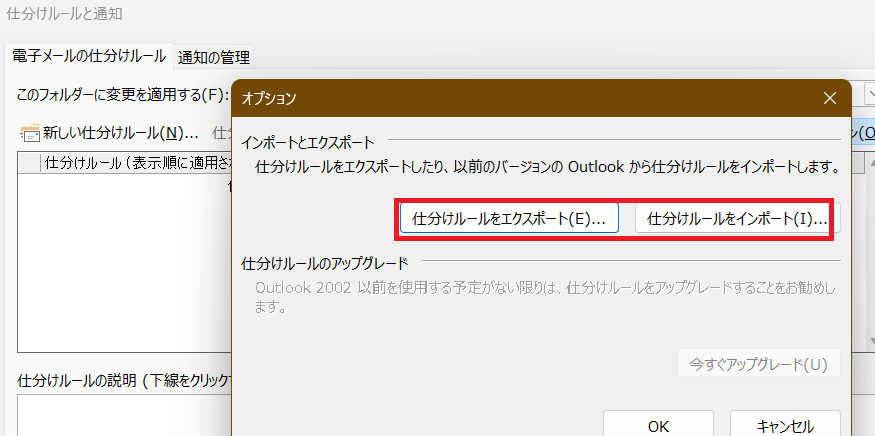Click the partially hidden オプション(O) toolbar button

[x=862, y=132]
